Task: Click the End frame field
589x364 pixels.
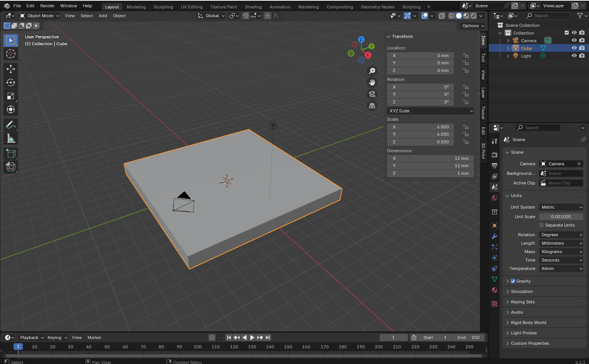Action: 468,338
